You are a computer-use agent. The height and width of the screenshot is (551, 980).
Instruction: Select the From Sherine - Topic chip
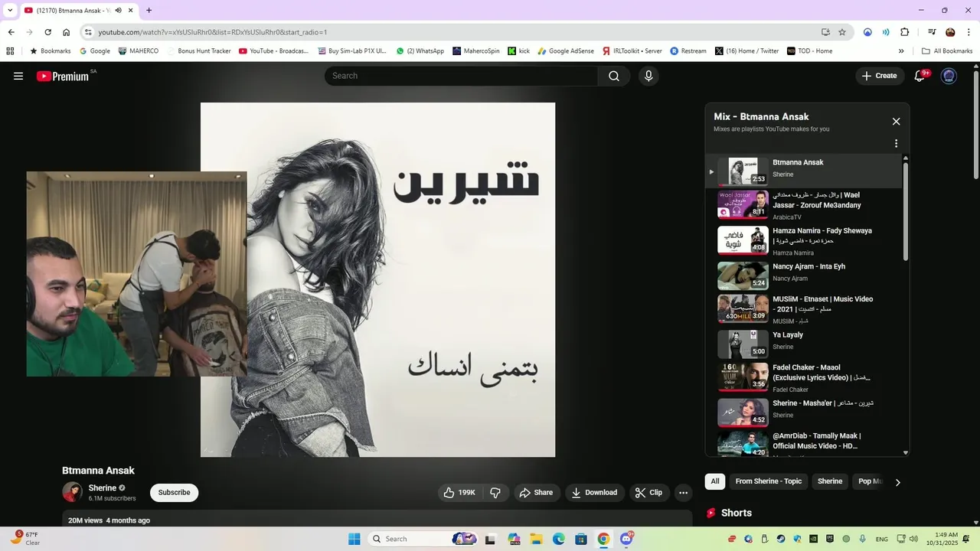pos(768,481)
